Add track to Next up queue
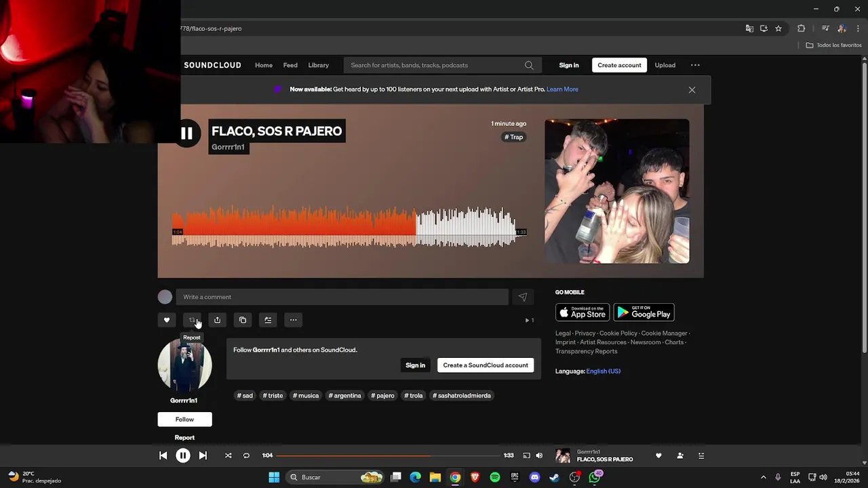This screenshot has height=488, width=868. (x=268, y=320)
